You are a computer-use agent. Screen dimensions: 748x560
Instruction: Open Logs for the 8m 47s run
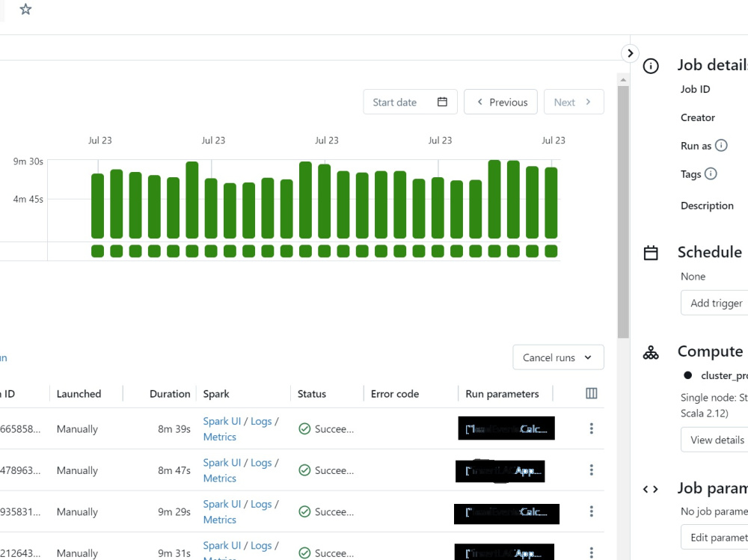pos(261,463)
